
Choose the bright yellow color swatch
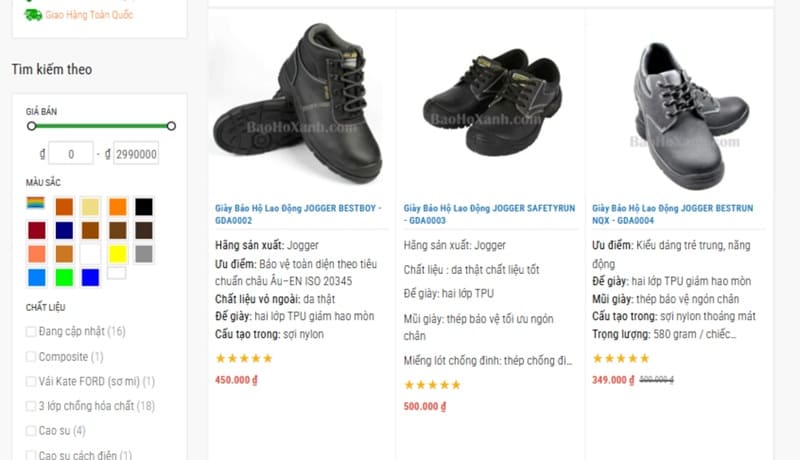tap(117, 254)
